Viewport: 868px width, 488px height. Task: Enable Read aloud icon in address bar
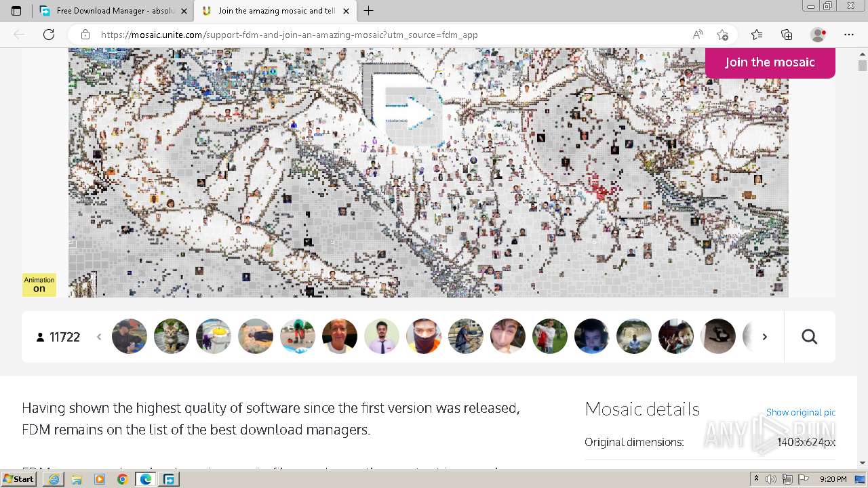pyautogui.click(x=698, y=35)
